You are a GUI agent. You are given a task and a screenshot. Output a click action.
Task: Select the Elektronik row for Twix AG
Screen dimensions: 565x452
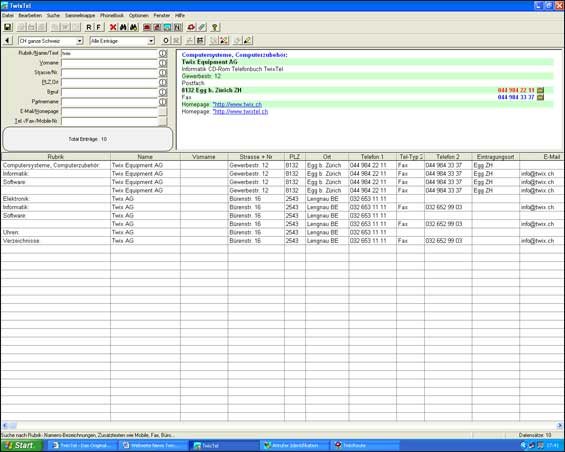point(282,199)
